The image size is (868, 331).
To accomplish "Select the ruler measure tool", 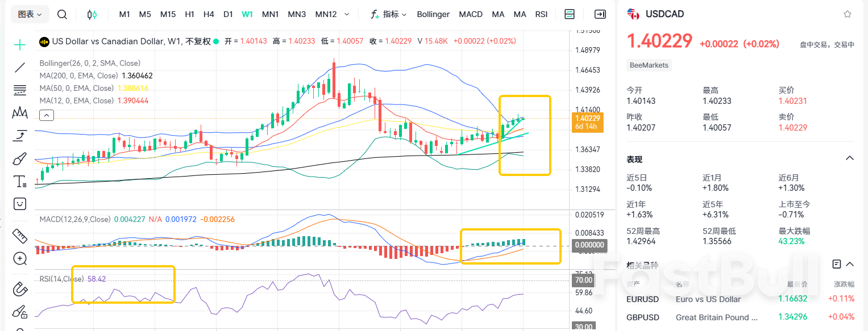I will [x=20, y=235].
